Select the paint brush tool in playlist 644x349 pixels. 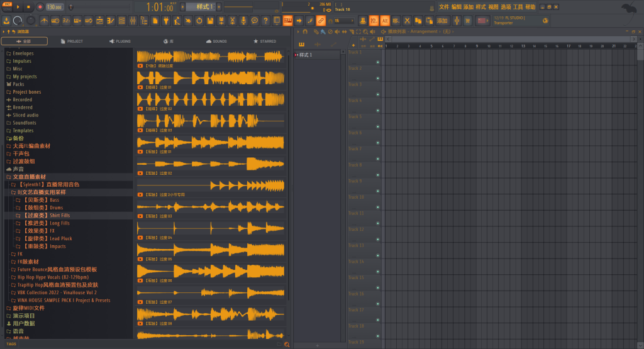pos(323,31)
